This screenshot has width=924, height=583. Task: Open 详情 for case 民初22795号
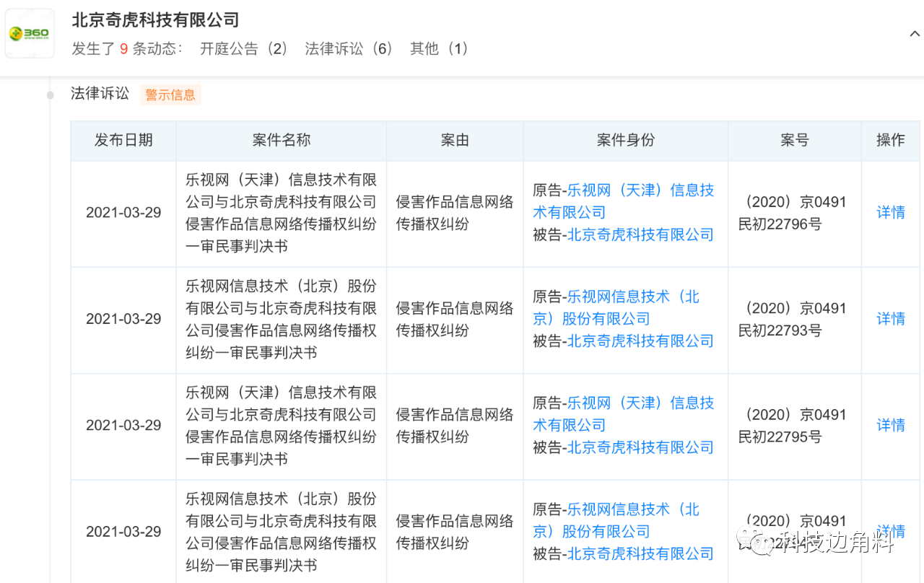[891, 425]
